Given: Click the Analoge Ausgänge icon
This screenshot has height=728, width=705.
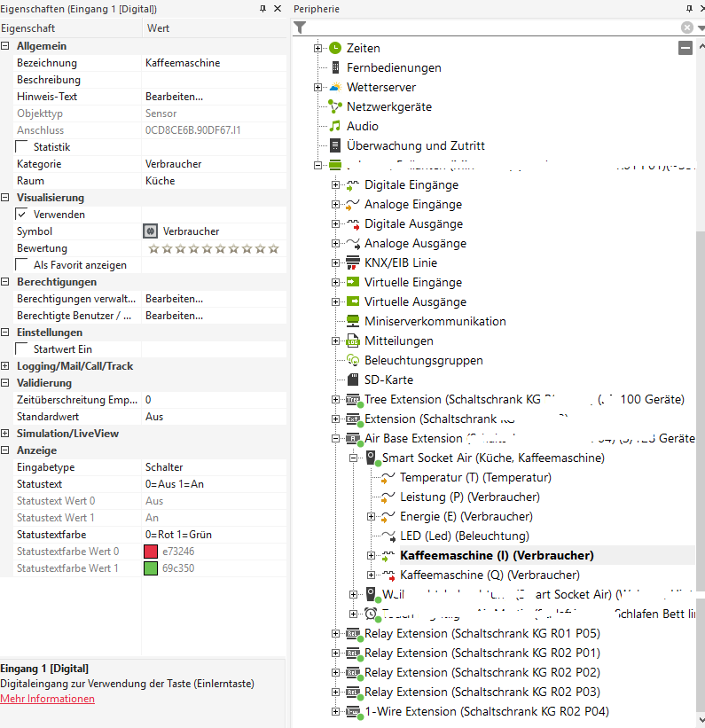Looking at the screenshot, I should pyautogui.click(x=353, y=244).
